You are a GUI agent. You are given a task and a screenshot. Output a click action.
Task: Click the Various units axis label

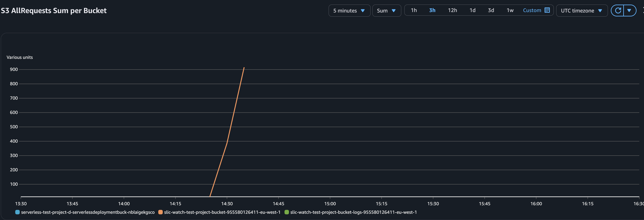point(20,57)
